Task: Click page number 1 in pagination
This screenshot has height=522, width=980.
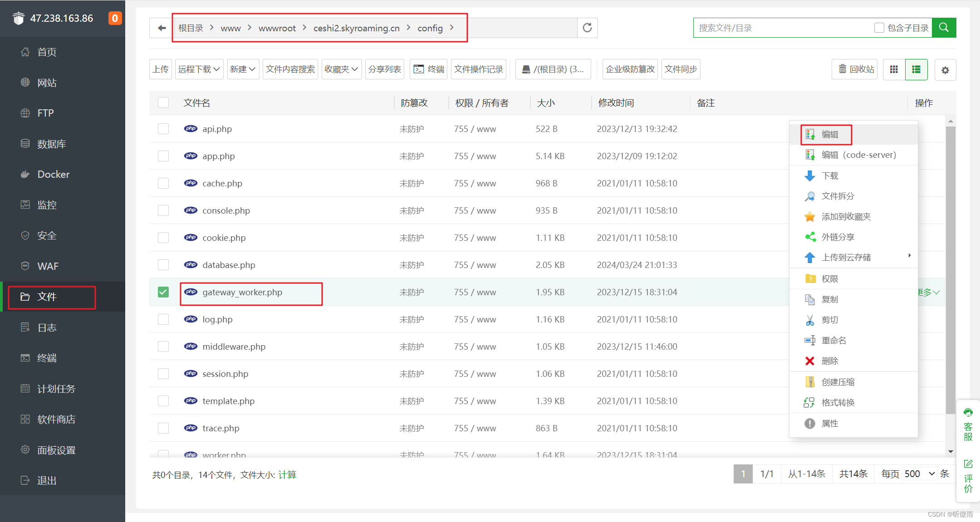Action: (x=743, y=474)
